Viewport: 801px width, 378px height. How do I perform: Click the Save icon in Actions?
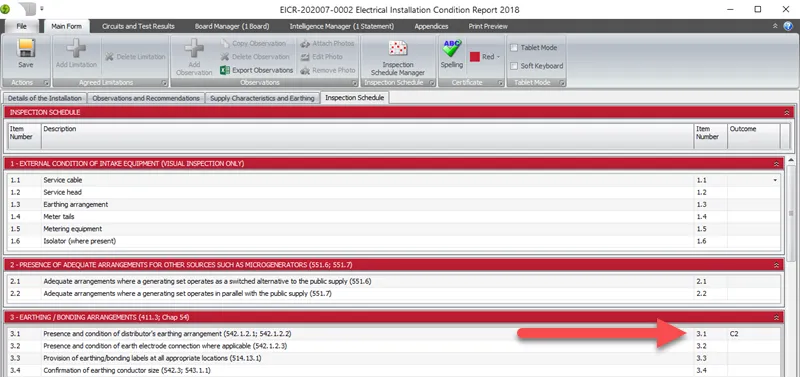tap(26, 49)
